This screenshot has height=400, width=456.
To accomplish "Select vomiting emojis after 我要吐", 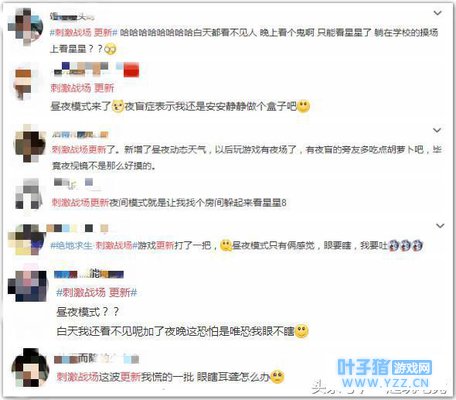I will [406, 246].
